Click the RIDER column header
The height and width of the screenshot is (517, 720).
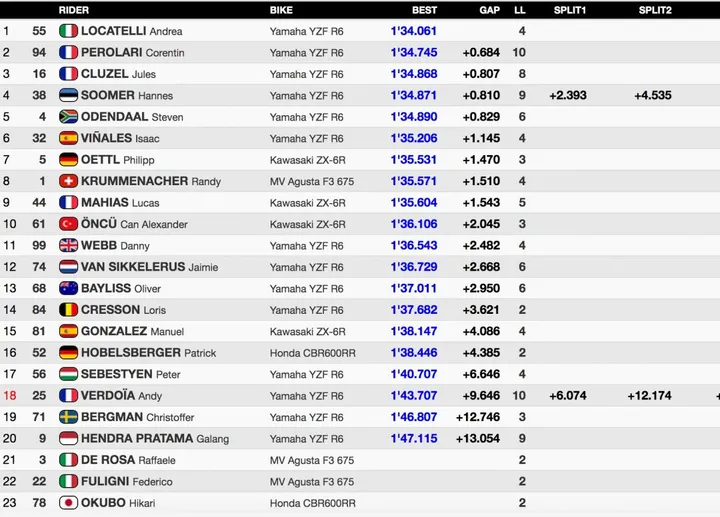73,10
